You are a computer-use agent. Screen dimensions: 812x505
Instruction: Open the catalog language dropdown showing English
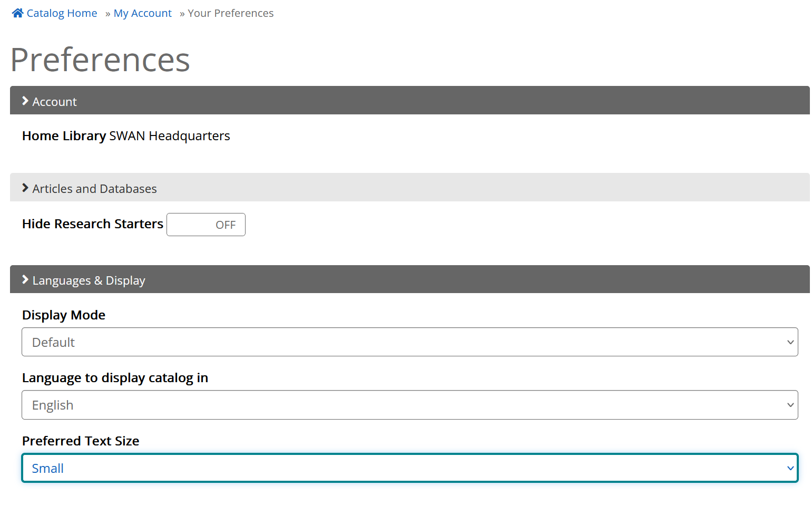(409, 405)
